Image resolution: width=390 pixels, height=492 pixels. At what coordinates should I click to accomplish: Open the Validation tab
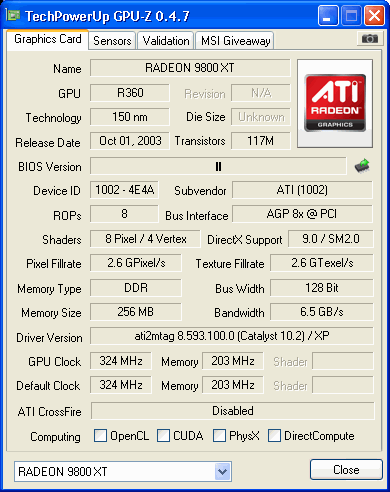click(x=166, y=41)
